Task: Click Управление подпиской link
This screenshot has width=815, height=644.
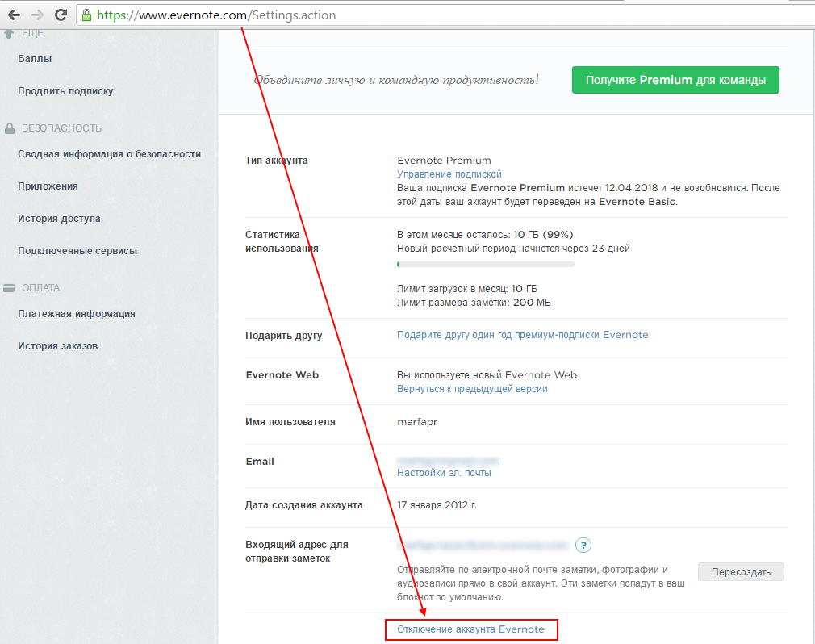Action: (x=449, y=174)
